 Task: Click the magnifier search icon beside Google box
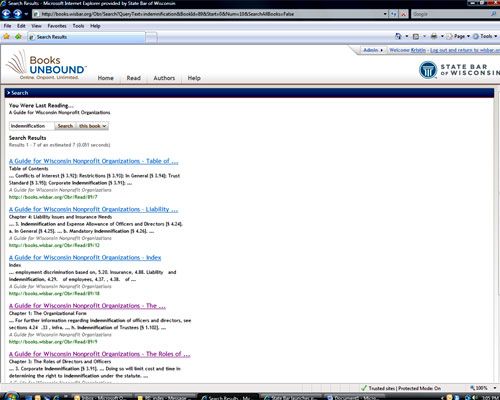(x=494, y=14)
